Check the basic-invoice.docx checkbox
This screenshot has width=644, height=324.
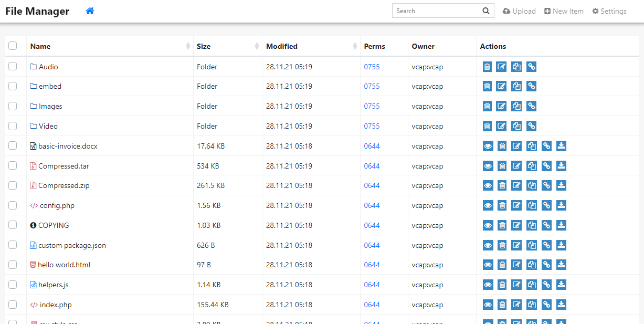click(x=13, y=145)
